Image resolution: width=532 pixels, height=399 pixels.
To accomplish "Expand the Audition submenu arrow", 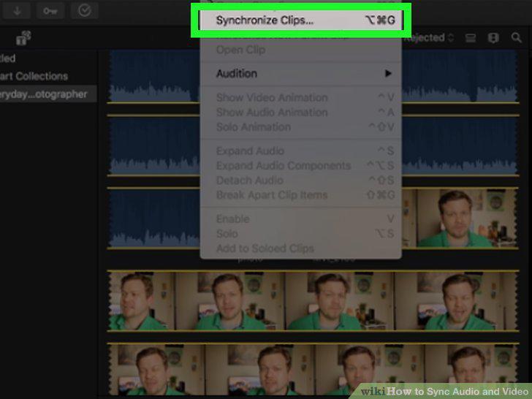I will [x=388, y=73].
